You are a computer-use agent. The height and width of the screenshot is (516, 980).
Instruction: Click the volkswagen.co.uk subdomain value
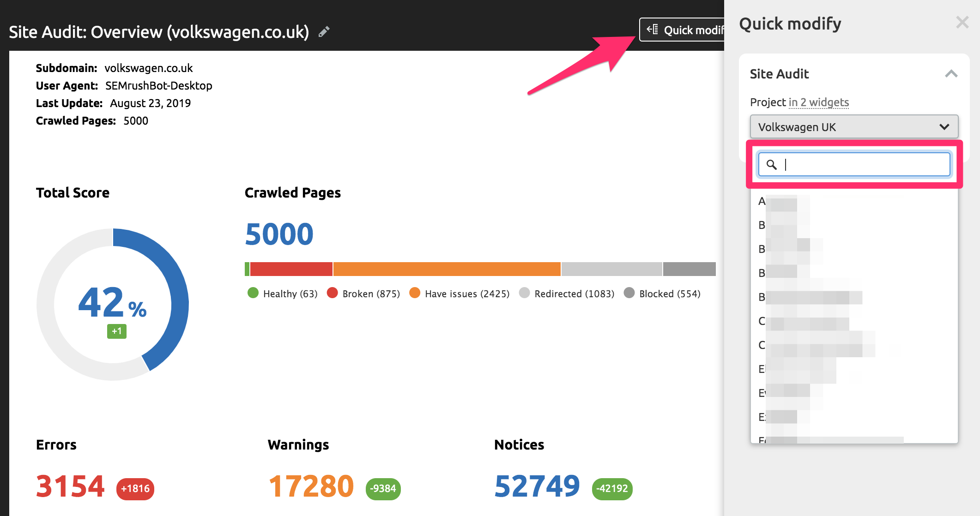(149, 68)
